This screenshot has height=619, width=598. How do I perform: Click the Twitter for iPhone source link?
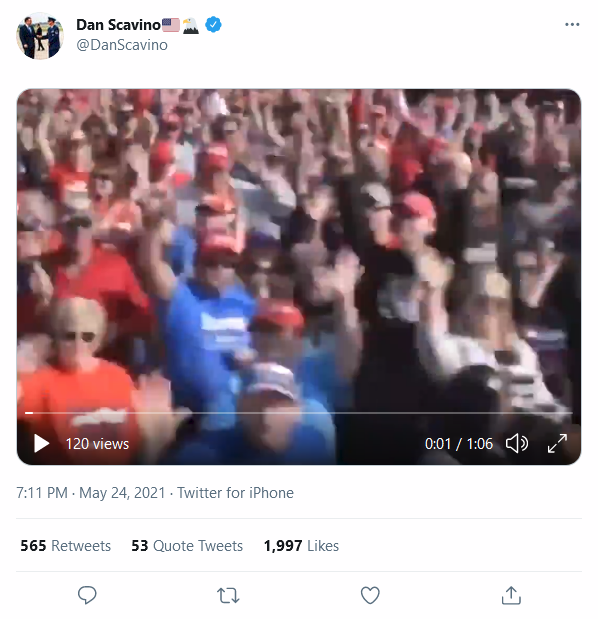click(x=235, y=493)
